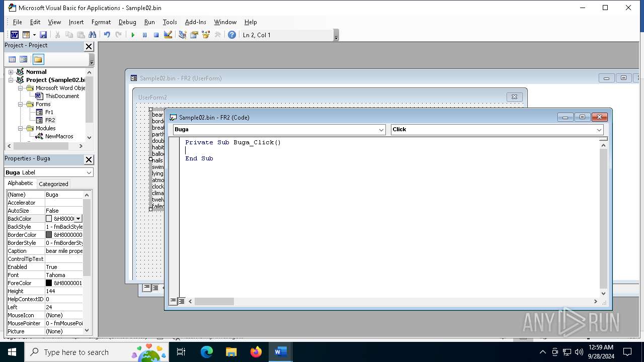This screenshot has width=644, height=362.
Task: Save the project with the floppy icon
Action: point(43,35)
